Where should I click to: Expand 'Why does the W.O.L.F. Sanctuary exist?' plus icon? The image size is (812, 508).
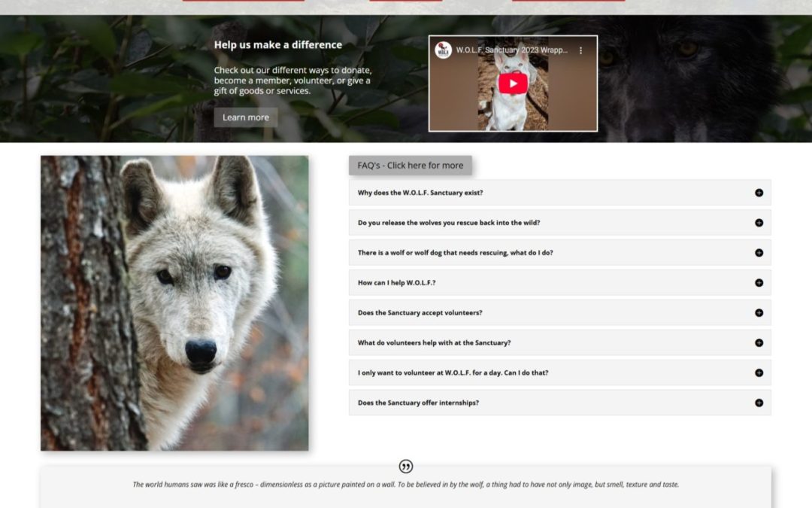[x=759, y=193]
